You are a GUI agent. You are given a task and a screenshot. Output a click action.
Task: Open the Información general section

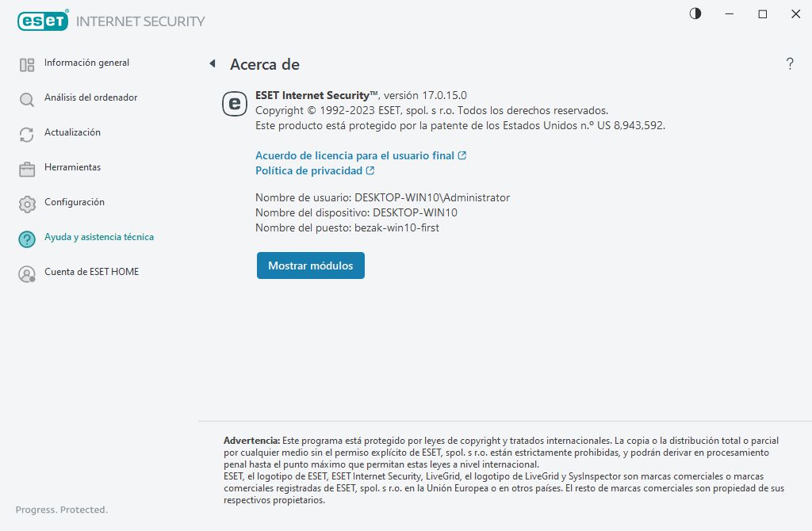point(86,63)
